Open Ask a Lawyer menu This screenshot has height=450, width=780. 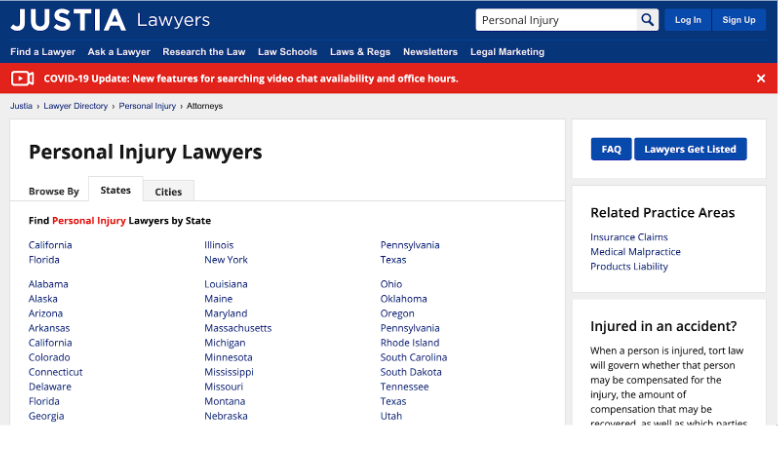119,52
